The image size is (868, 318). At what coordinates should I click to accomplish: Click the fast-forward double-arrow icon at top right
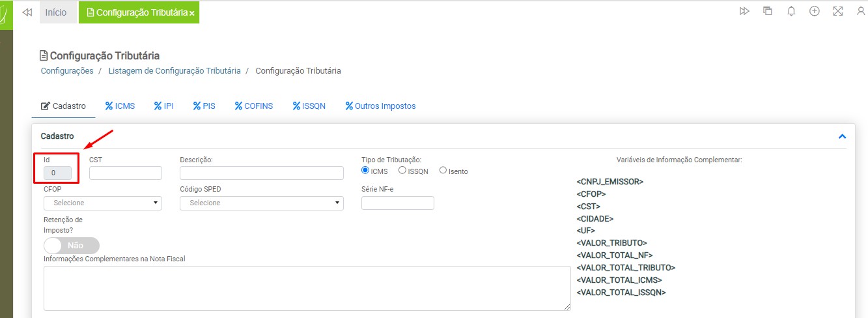tap(744, 12)
